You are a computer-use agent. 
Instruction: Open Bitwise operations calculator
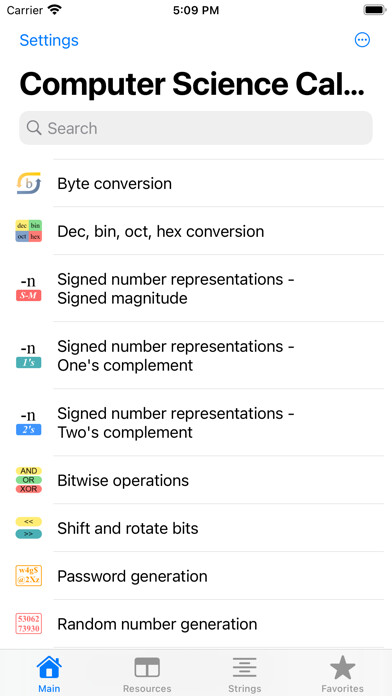(196, 480)
